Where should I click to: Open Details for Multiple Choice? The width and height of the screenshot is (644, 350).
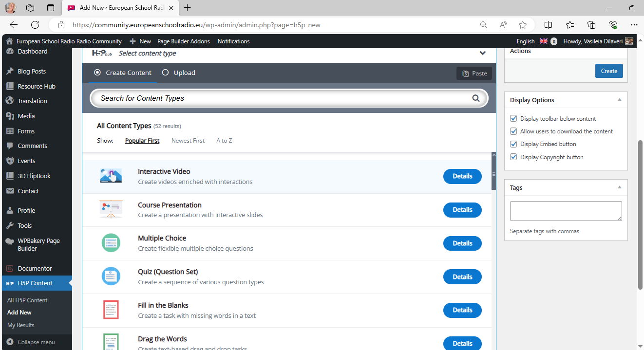(x=462, y=243)
